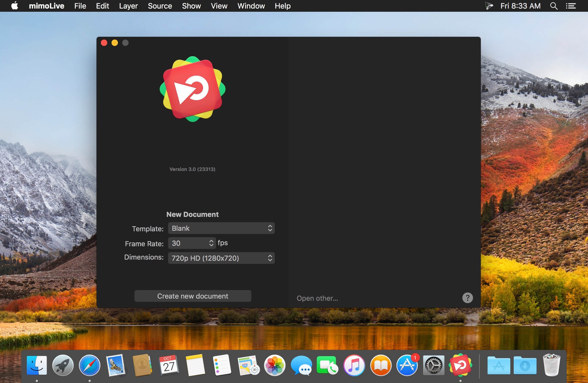The image size is (588, 383).
Task: Open the Trash in the Dock
Action: (x=552, y=365)
